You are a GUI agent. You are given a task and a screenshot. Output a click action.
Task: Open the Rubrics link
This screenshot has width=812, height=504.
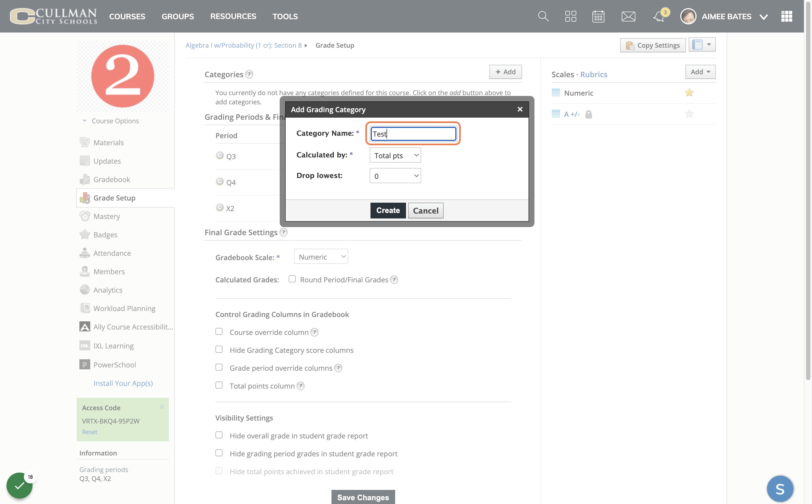(594, 74)
